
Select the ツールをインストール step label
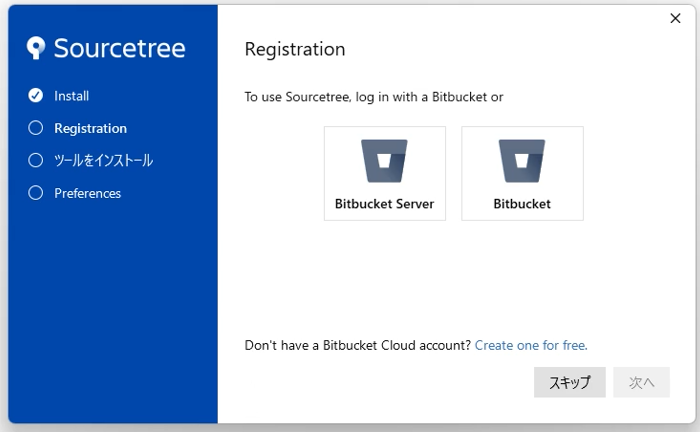[103, 160]
